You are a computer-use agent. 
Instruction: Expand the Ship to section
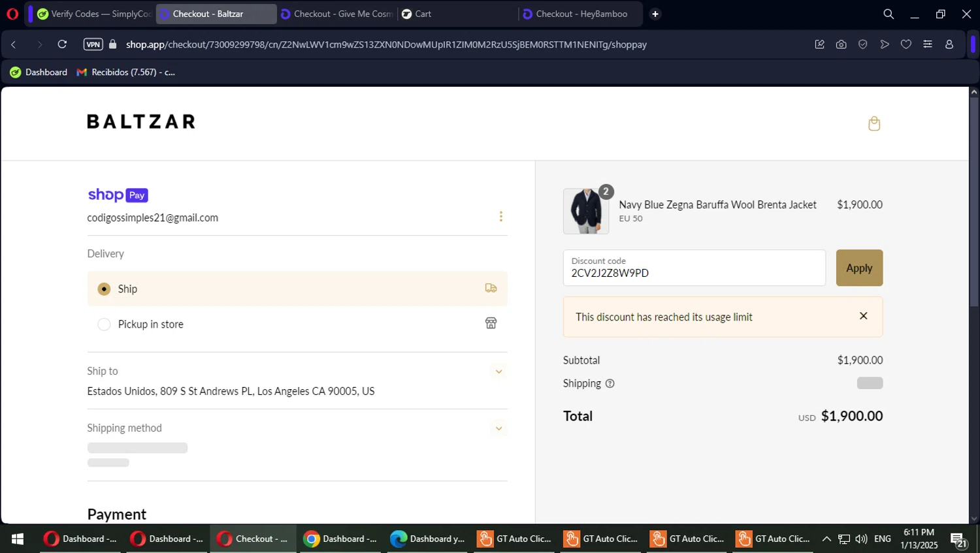pos(498,371)
